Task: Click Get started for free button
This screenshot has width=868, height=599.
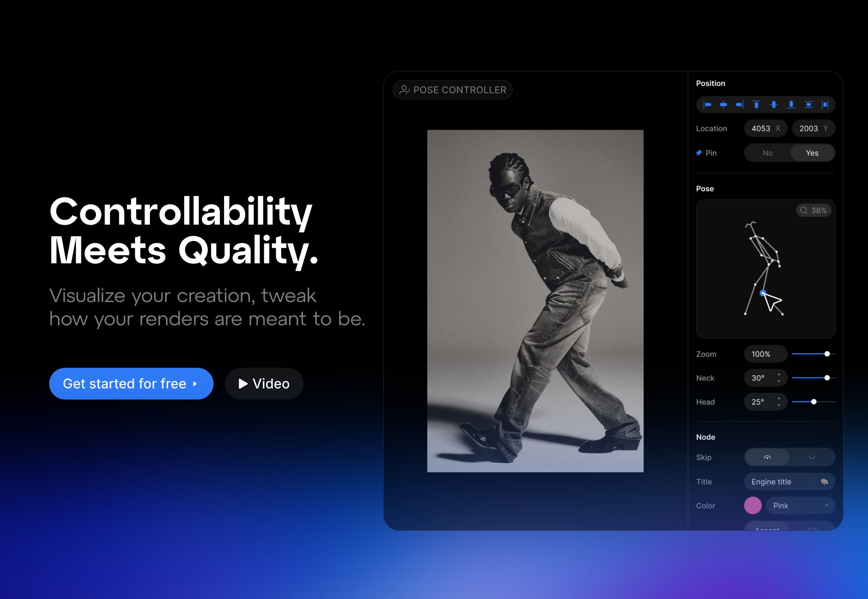Action: (x=131, y=384)
